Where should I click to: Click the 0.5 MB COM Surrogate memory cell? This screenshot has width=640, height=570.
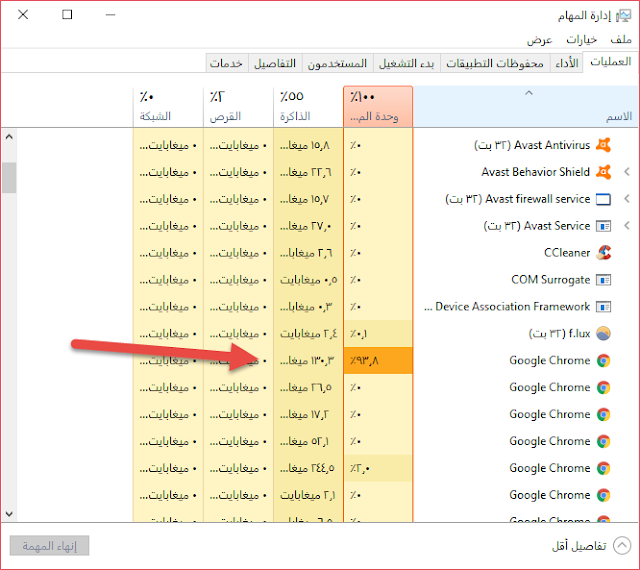click(308, 280)
